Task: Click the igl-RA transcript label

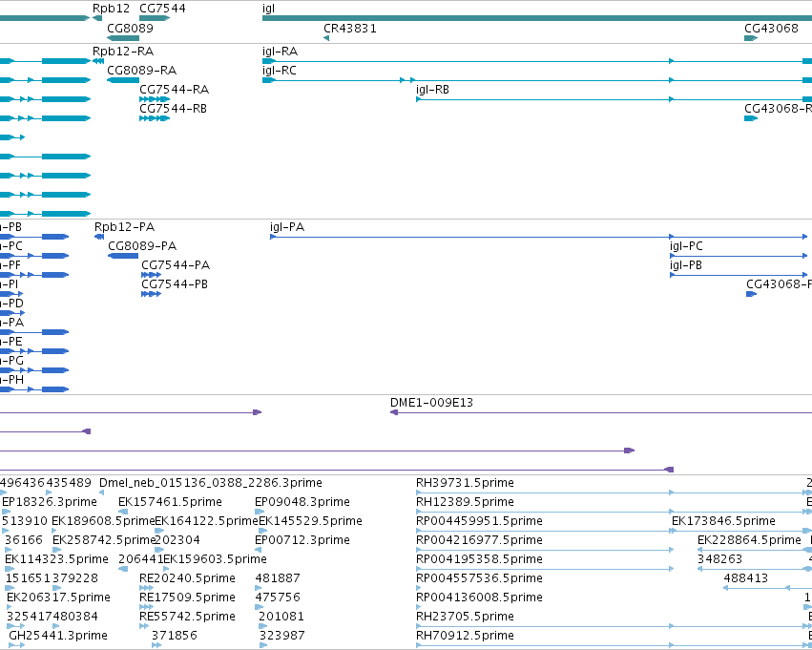Action: 280,52
